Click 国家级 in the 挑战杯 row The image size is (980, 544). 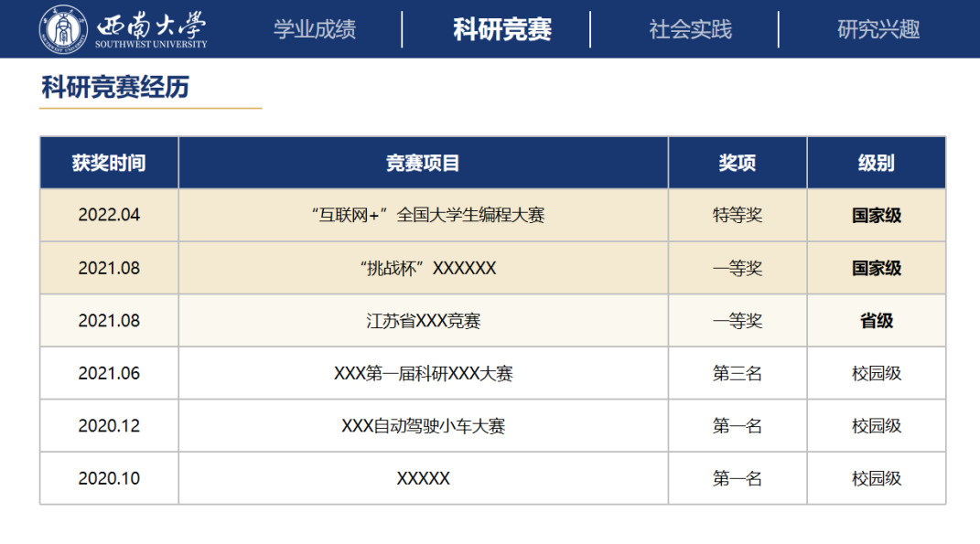tap(877, 268)
